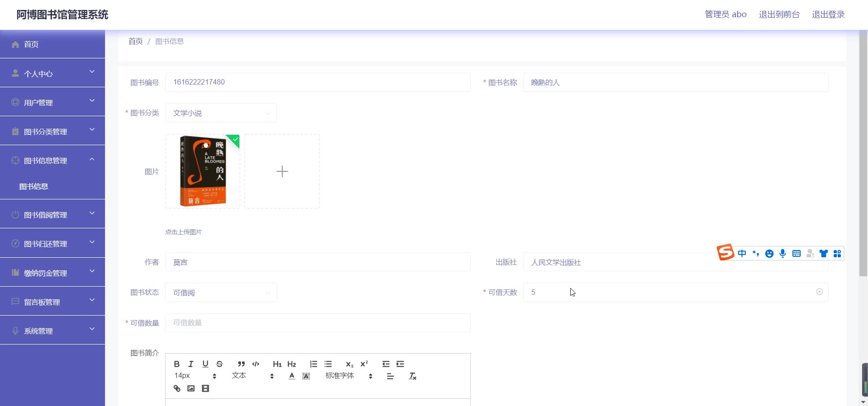Start Sogou voice input microphone

pos(783,254)
